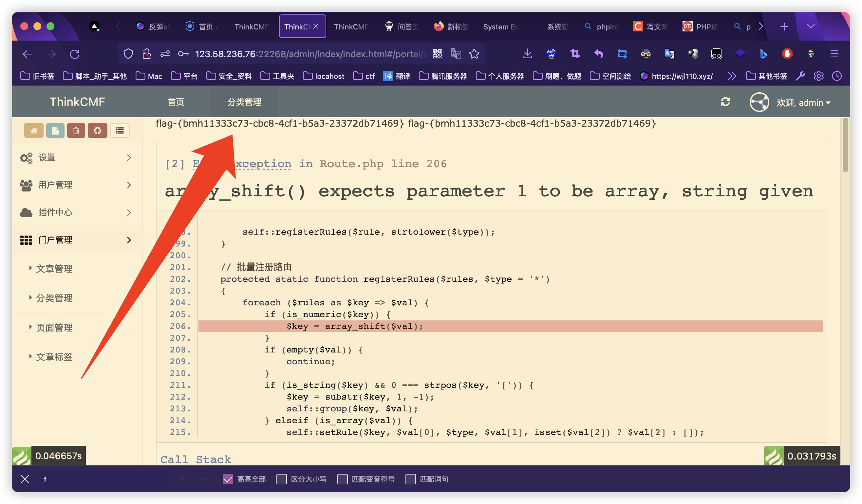Click the wrench icon in bookmarks bar
This screenshot has width=862, height=504.
pos(800,76)
